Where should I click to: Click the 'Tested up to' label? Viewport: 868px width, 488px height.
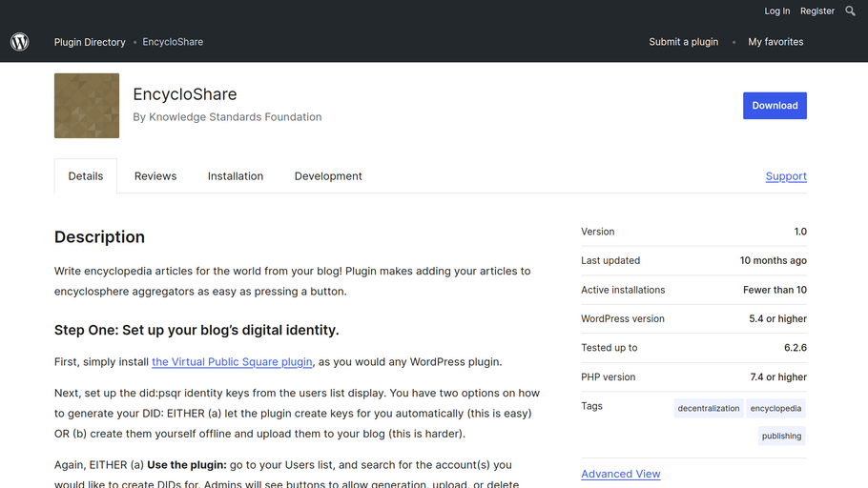[x=610, y=348]
